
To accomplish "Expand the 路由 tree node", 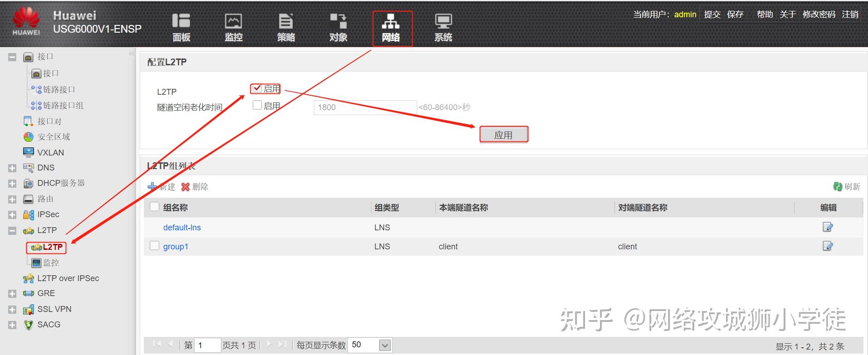I will point(12,199).
